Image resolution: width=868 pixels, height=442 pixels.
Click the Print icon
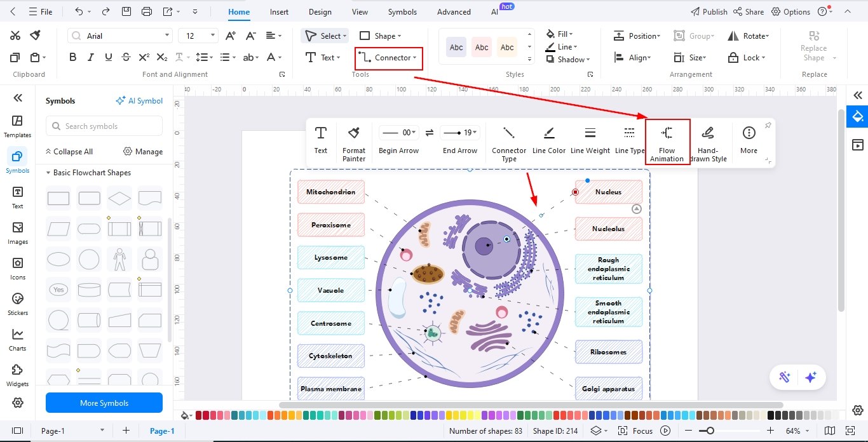tap(147, 11)
